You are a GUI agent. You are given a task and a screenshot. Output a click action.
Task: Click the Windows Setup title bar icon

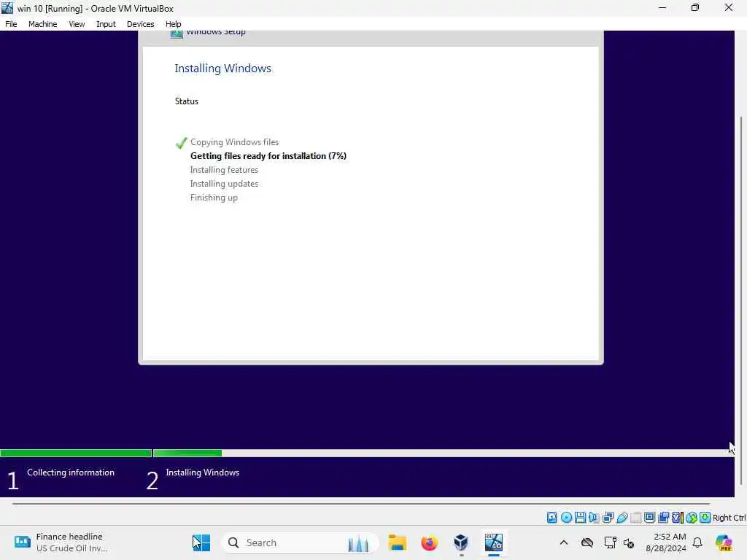click(177, 34)
